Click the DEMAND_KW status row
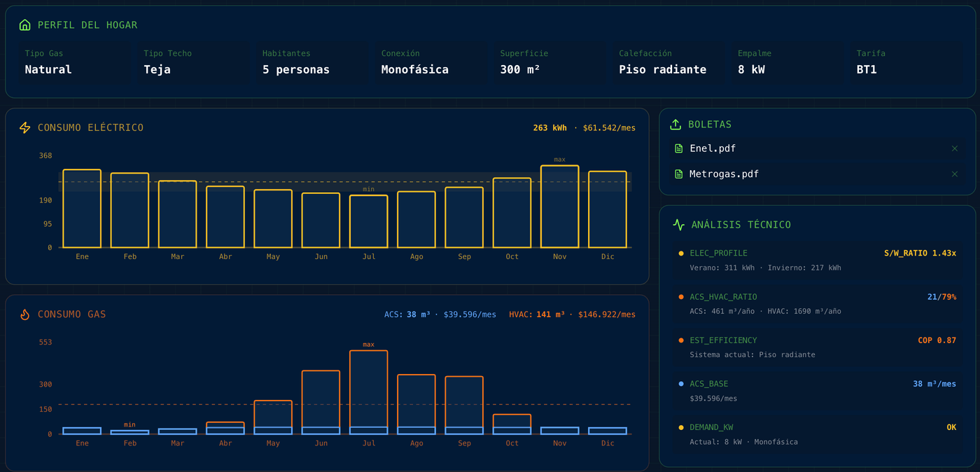Screen dimensions: 980x472 817,433
